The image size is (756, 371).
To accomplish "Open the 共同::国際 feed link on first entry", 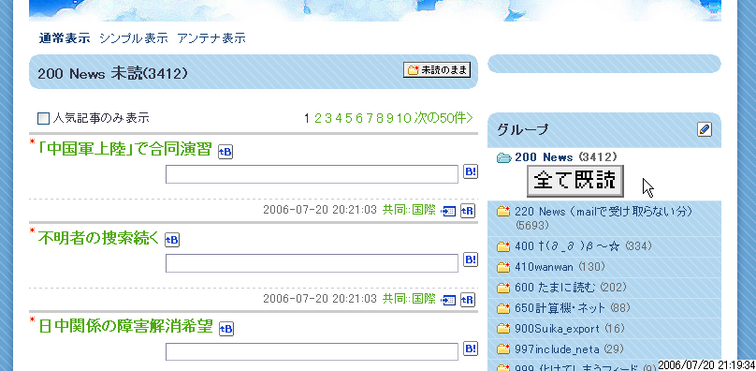I will (409, 210).
